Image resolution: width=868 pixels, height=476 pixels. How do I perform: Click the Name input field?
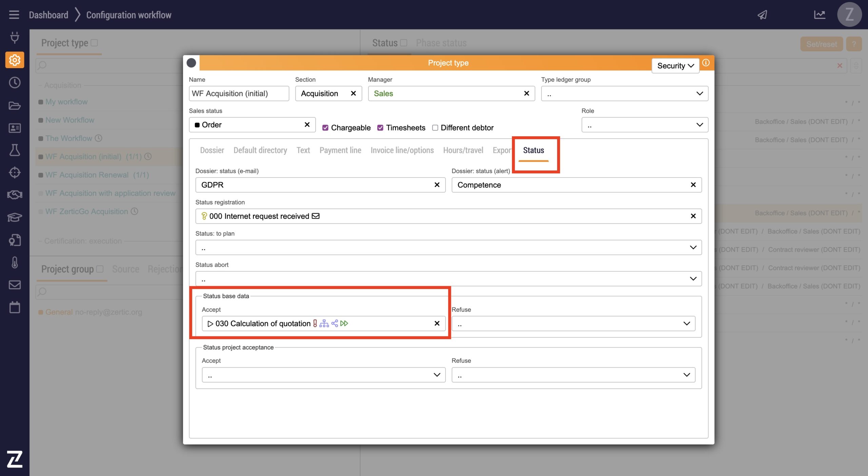pyautogui.click(x=239, y=94)
